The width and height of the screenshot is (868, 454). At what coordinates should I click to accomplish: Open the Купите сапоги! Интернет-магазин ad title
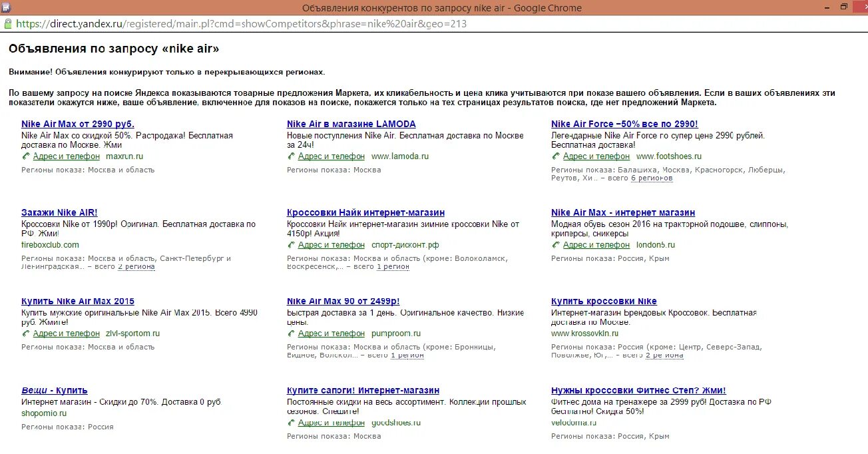pos(363,390)
